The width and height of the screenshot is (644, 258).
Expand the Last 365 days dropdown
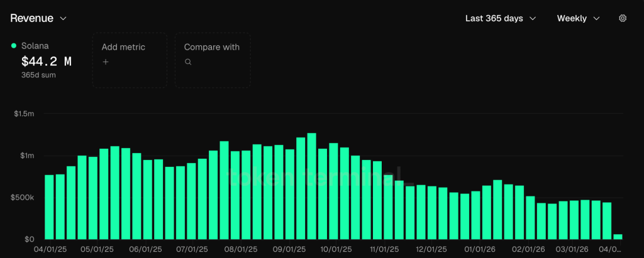pyautogui.click(x=500, y=18)
